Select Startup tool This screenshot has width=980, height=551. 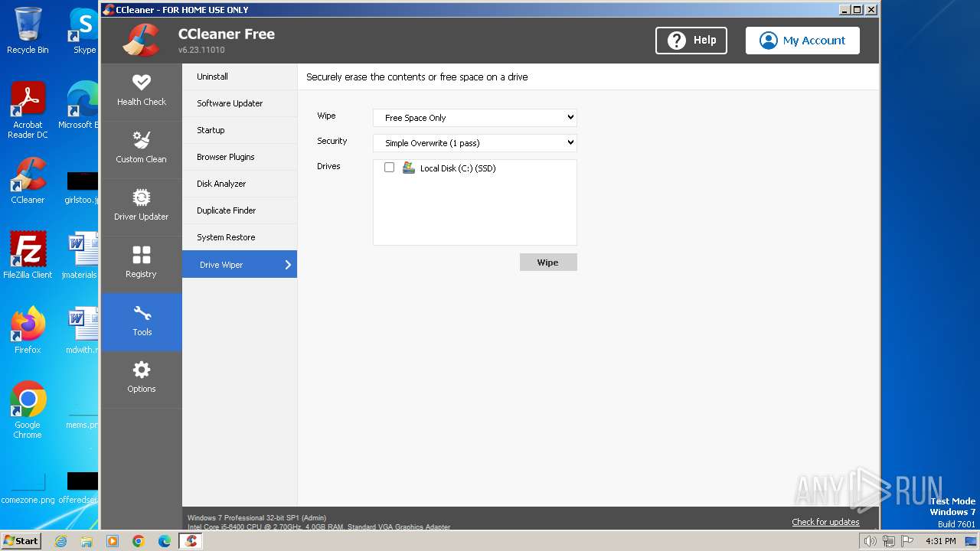240,130
